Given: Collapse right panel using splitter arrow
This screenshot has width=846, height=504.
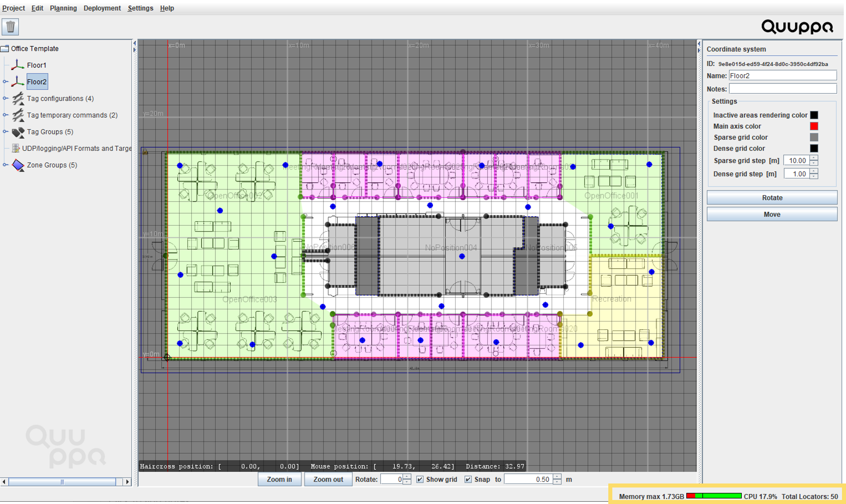Looking at the screenshot, I should (x=699, y=50).
